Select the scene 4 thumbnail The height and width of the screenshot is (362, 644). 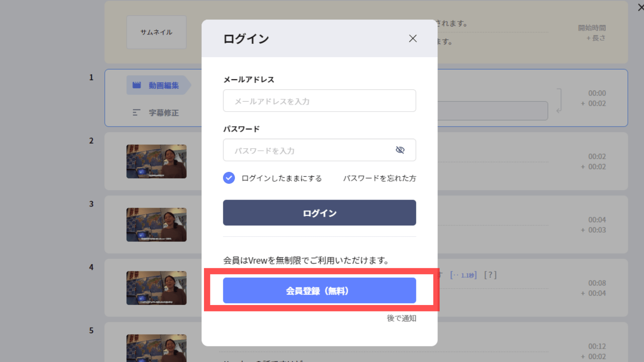[156, 288]
